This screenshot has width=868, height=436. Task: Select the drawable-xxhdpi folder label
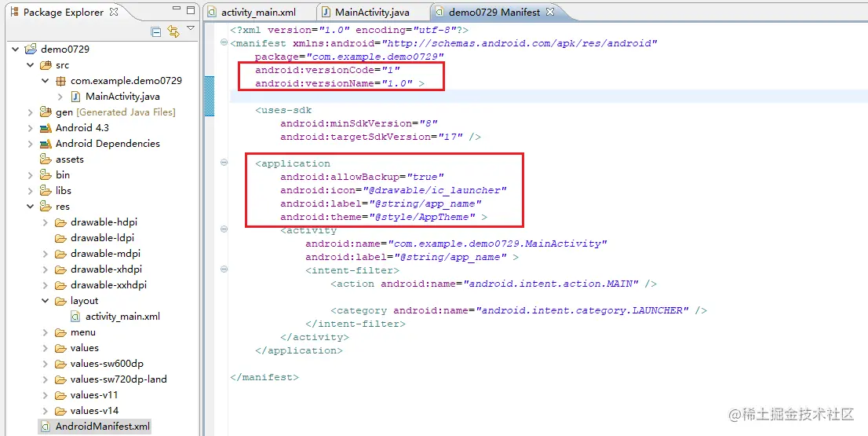[x=108, y=285]
